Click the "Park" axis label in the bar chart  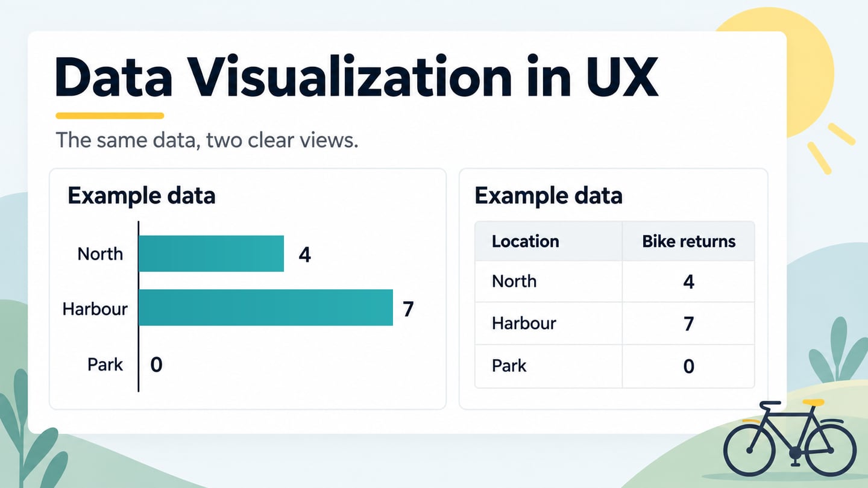coord(105,364)
